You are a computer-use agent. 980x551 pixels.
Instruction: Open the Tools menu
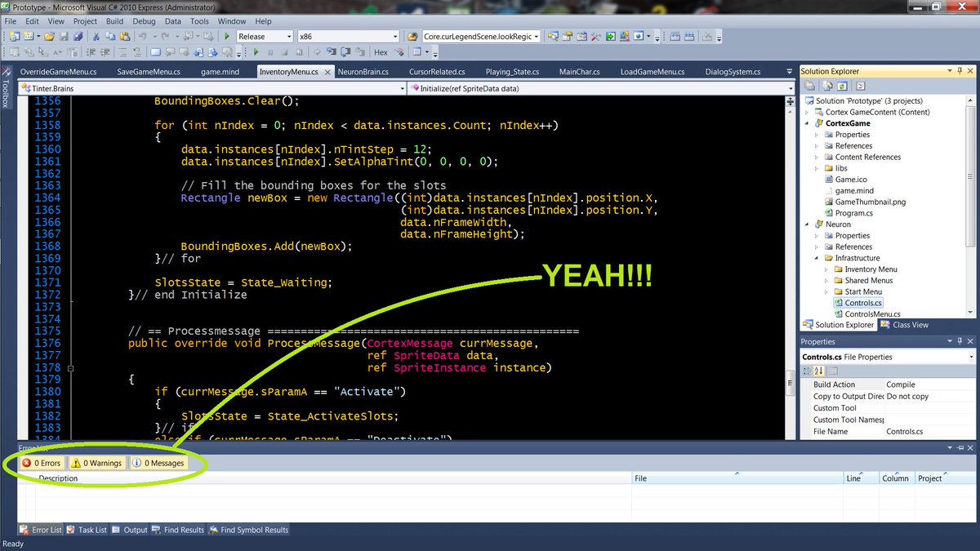pyautogui.click(x=199, y=21)
